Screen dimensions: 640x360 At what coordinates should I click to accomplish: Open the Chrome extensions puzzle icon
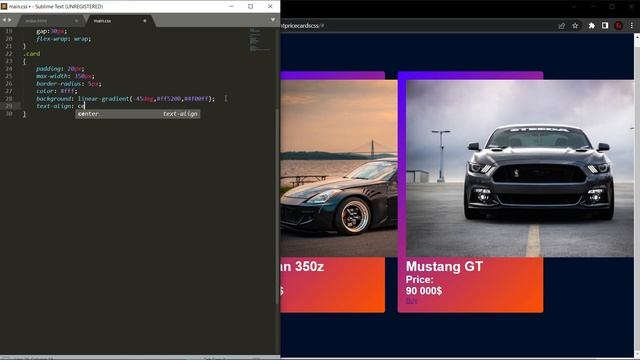(x=591, y=26)
